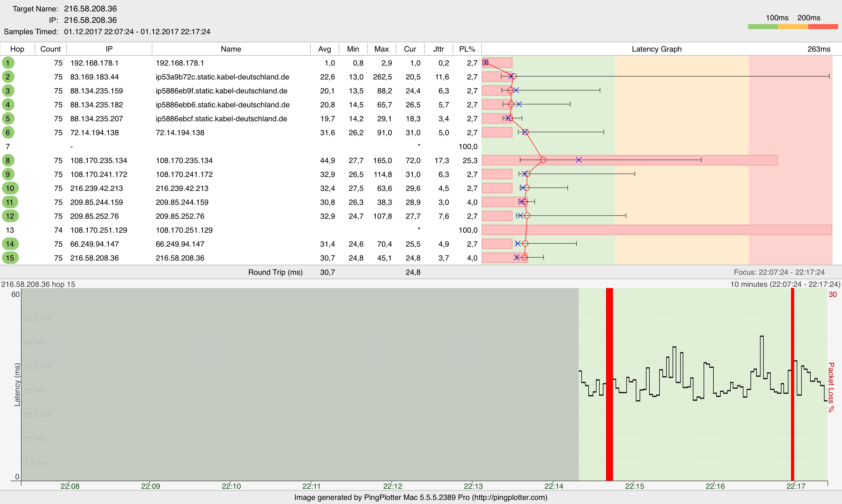Click the Name column header

coord(231,49)
